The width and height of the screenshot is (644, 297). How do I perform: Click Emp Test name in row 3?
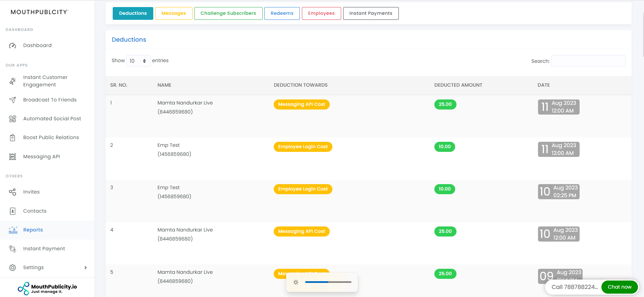click(x=168, y=187)
